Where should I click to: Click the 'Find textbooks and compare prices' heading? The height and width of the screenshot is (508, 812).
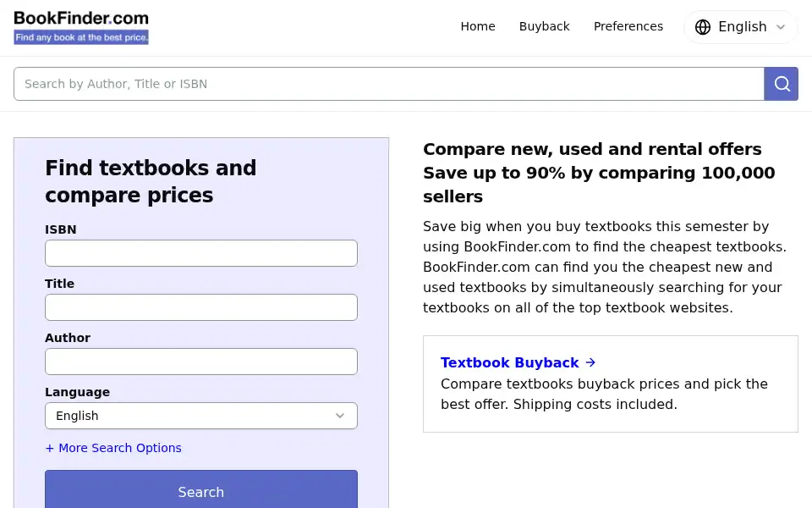pos(151,181)
